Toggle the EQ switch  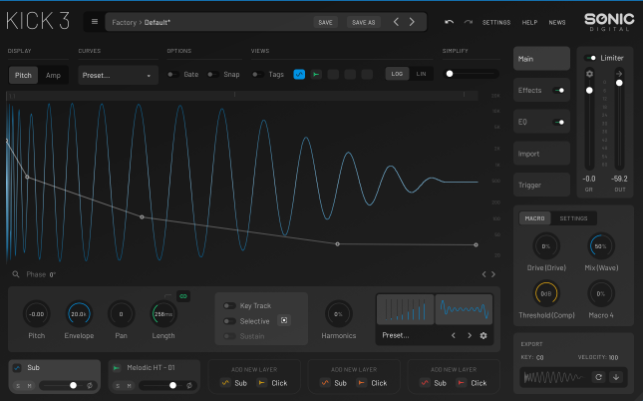559,122
